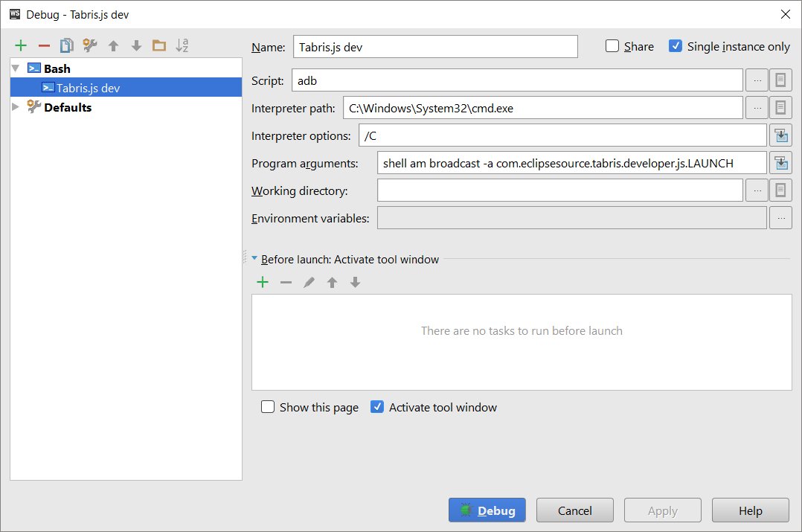Screen dimensions: 802x532
Task: Collapse the Before launch section
Action: pyautogui.click(x=254, y=258)
